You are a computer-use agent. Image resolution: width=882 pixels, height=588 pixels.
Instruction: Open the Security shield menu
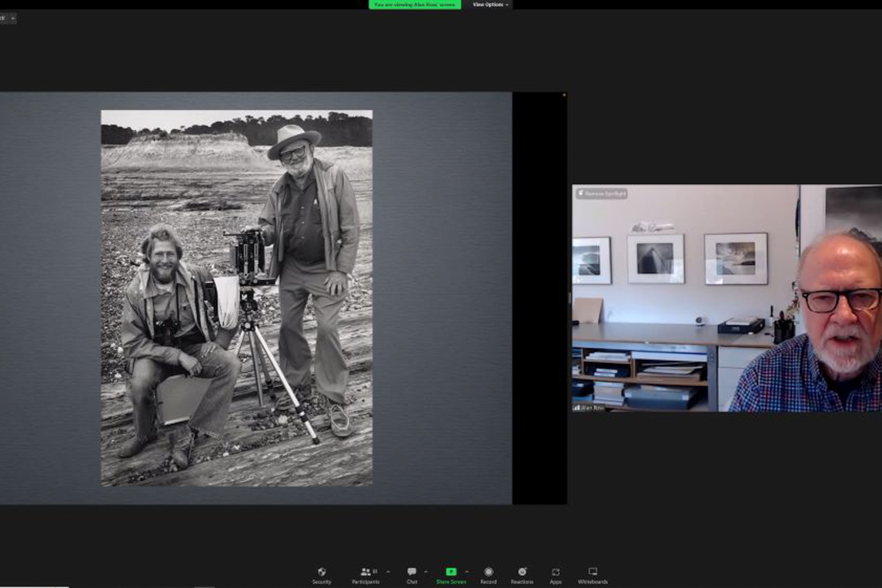(x=321, y=573)
